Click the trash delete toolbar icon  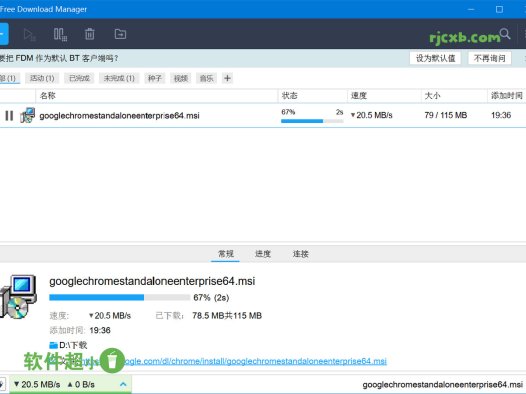coord(90,34)
